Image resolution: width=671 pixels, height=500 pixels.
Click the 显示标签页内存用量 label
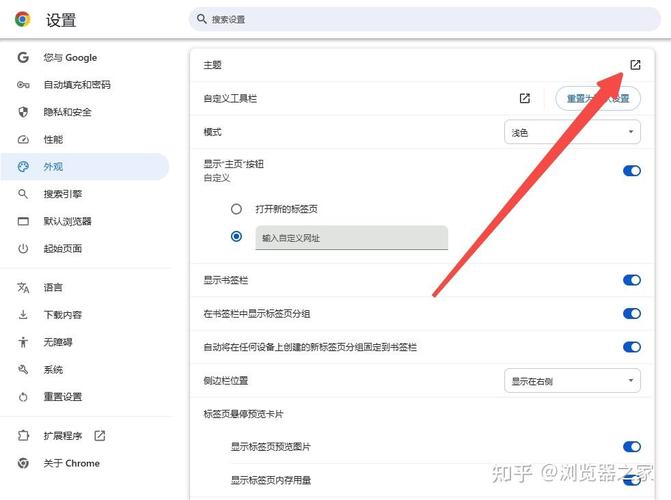point(271,480)
